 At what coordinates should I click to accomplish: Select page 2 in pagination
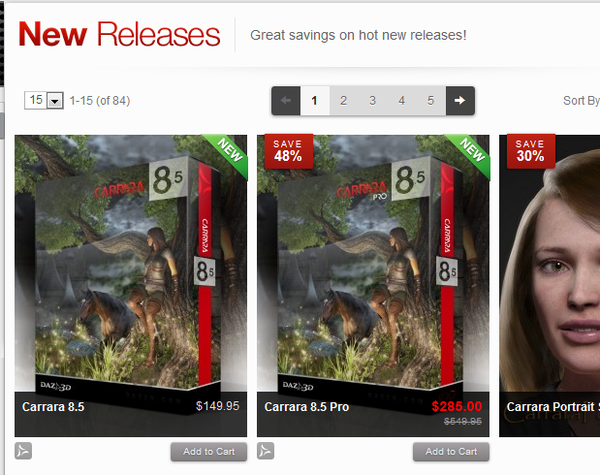coord(344,101)
